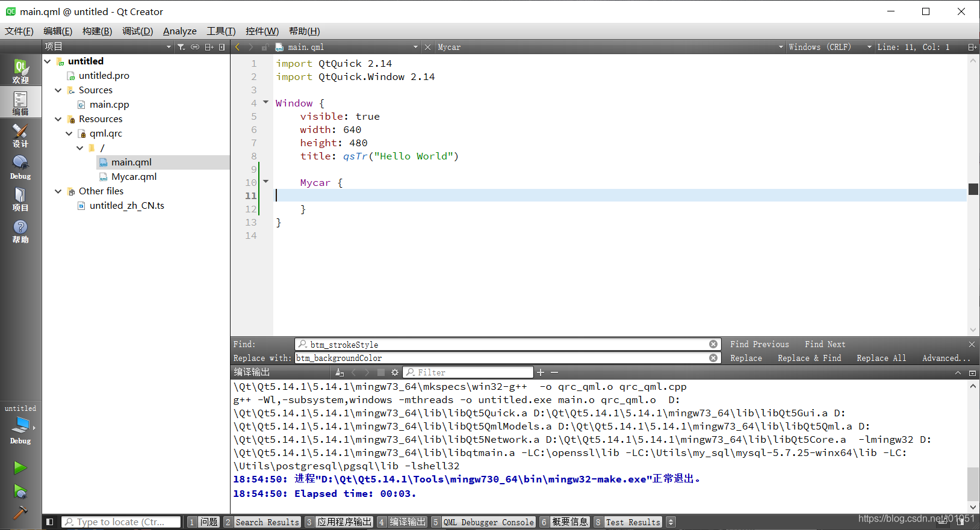The height and width of the screenshot is (530, 980).
Task: Clear the Find text field
Action: (713, 344)
